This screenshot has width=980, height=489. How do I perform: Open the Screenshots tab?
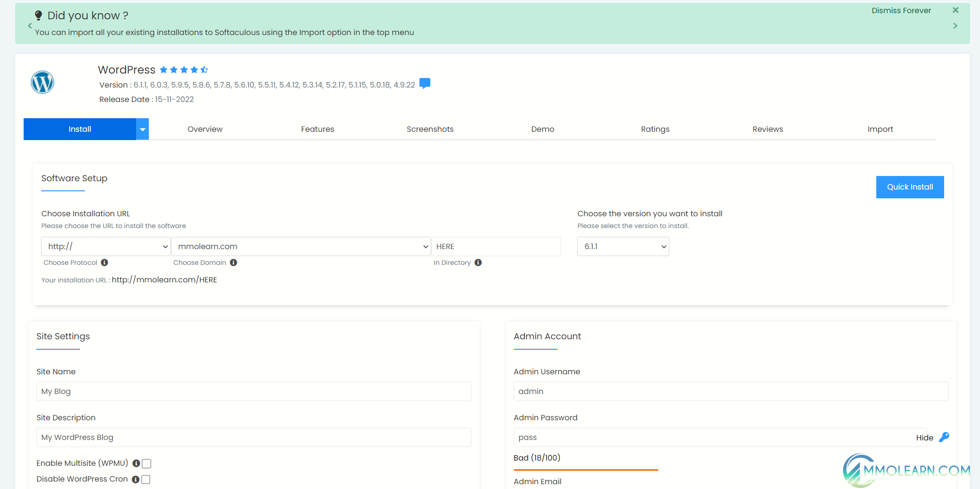tap(430, 129)
